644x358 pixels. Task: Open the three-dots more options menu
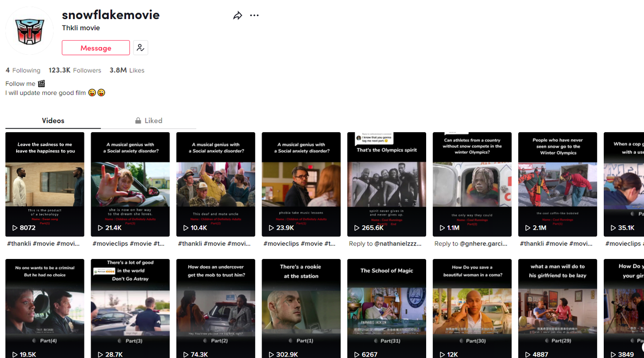coord(254,16)
